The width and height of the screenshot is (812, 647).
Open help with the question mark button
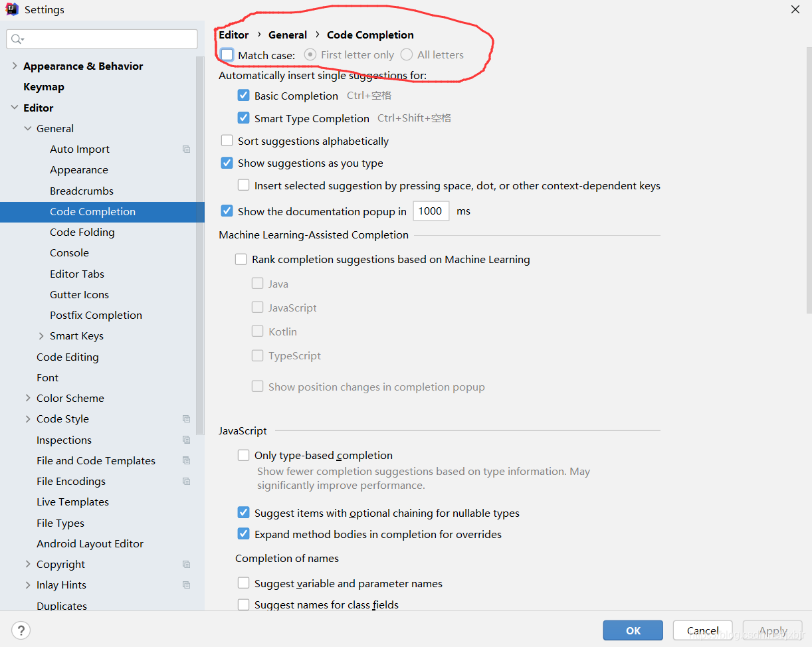[21, 630]
